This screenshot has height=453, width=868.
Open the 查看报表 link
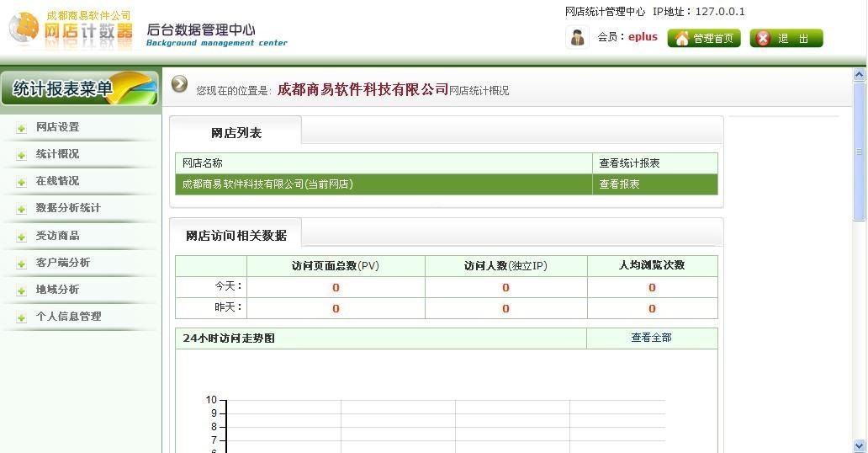[619, 184]
